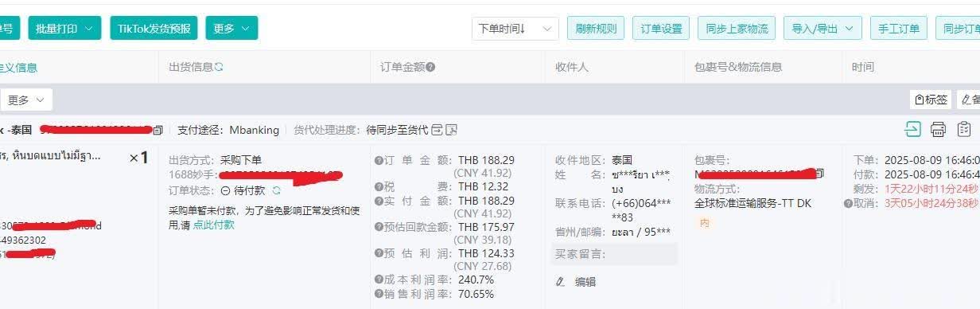Image resolution: width=980 pixels, height=309 pixels.
Task: Click the 手工订单 button
Action: tap(899, 29)
